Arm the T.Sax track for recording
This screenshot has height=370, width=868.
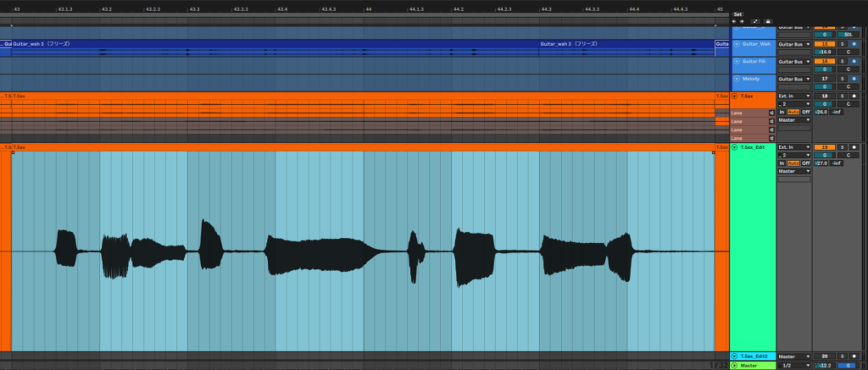point(854,97)
